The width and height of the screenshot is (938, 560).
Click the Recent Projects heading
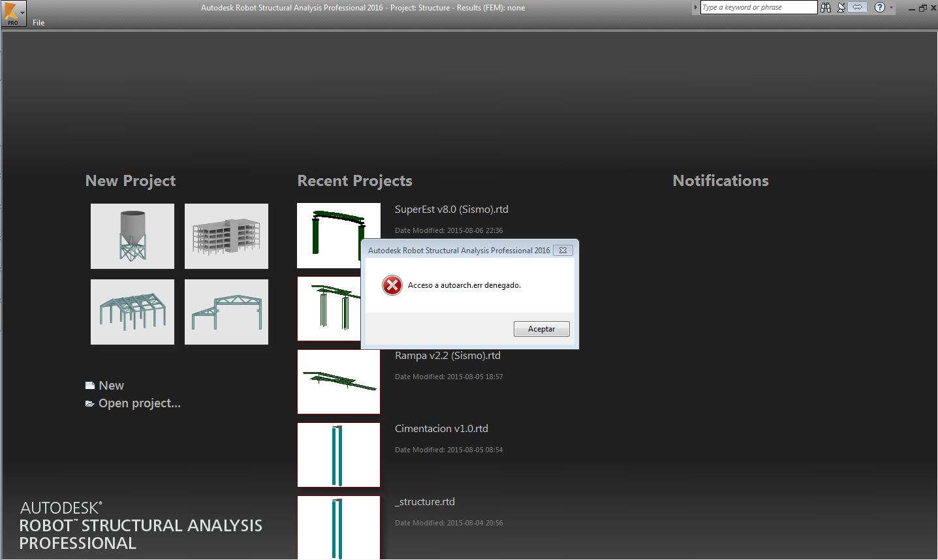tap(354, 181)
